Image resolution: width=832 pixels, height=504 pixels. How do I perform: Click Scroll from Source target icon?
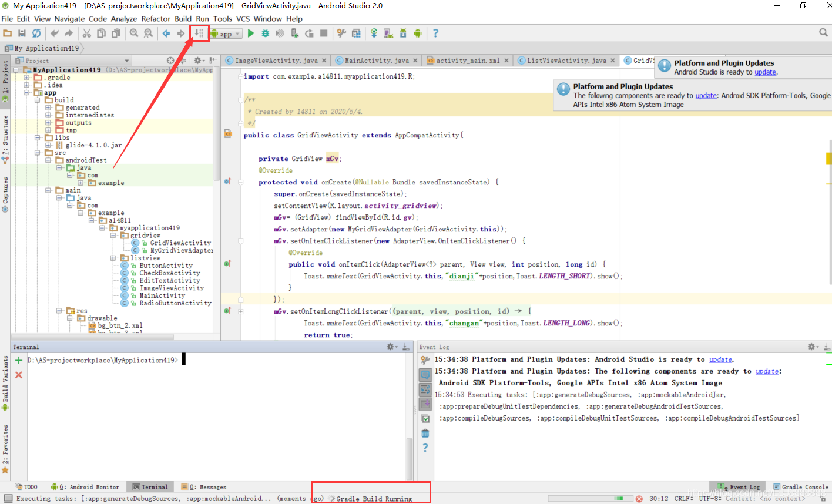[x=170, y=61]
